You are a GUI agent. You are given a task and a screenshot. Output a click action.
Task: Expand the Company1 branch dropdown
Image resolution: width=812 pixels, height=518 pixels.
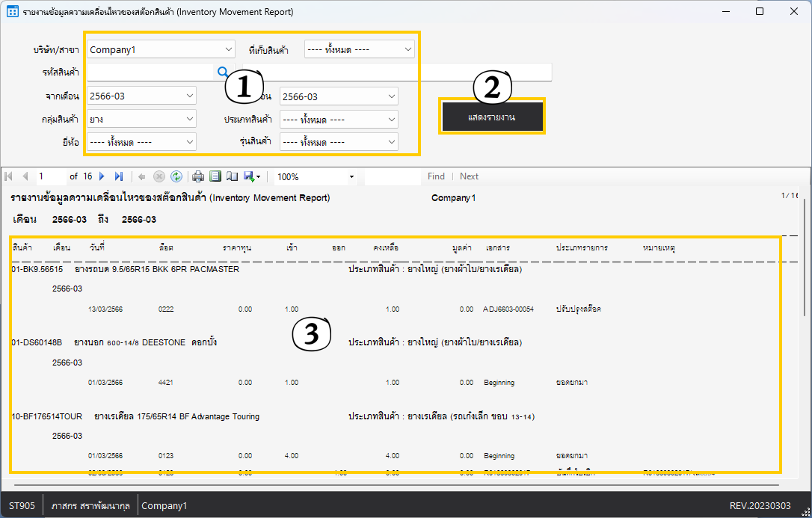[229, 49]
